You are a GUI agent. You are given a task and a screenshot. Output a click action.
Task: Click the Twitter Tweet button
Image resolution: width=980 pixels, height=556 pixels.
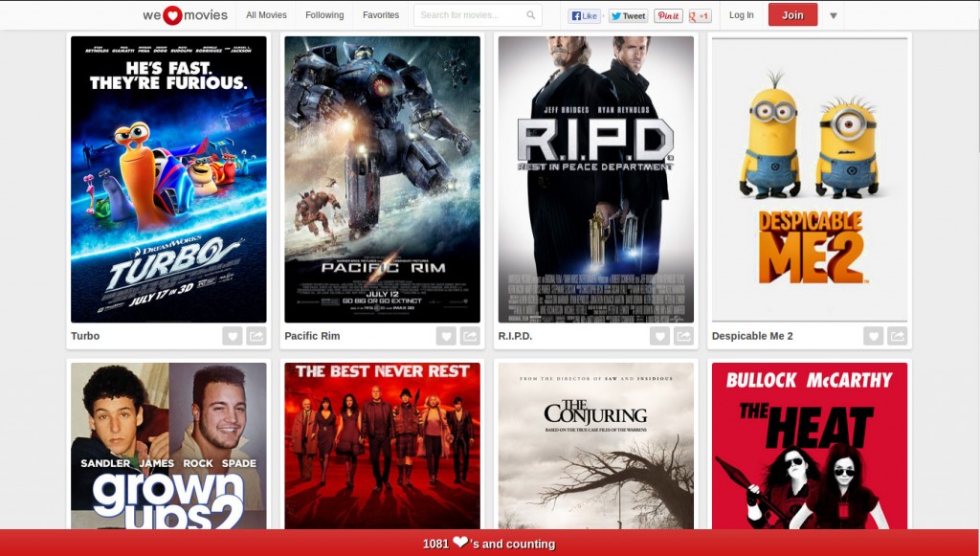[x=628, y=15]
